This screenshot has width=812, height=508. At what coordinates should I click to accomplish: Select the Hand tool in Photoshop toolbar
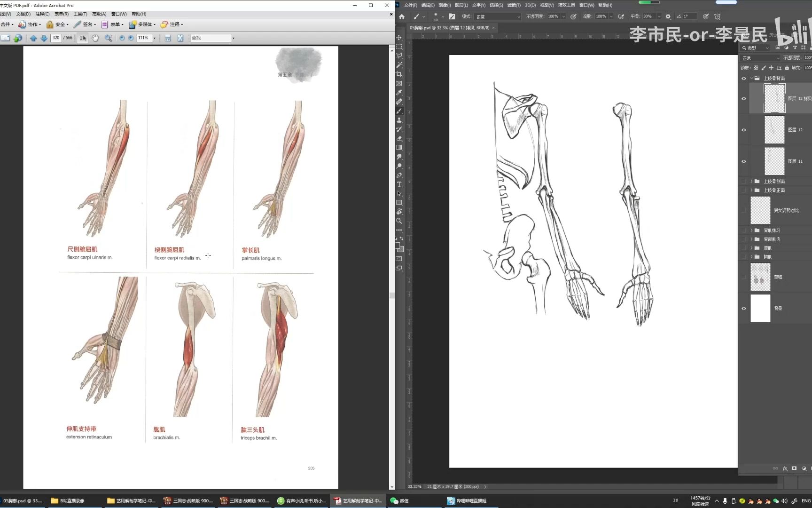pos(399,212)
